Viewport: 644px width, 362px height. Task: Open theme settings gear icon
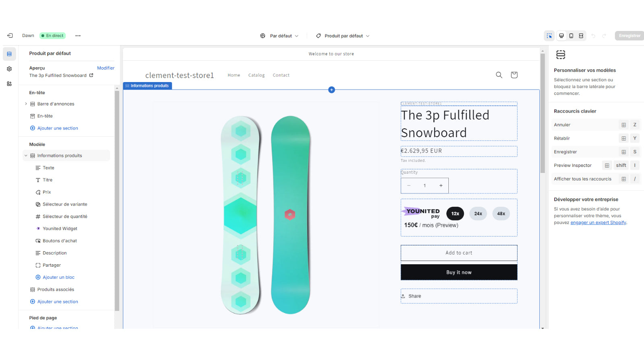(9, 69)
